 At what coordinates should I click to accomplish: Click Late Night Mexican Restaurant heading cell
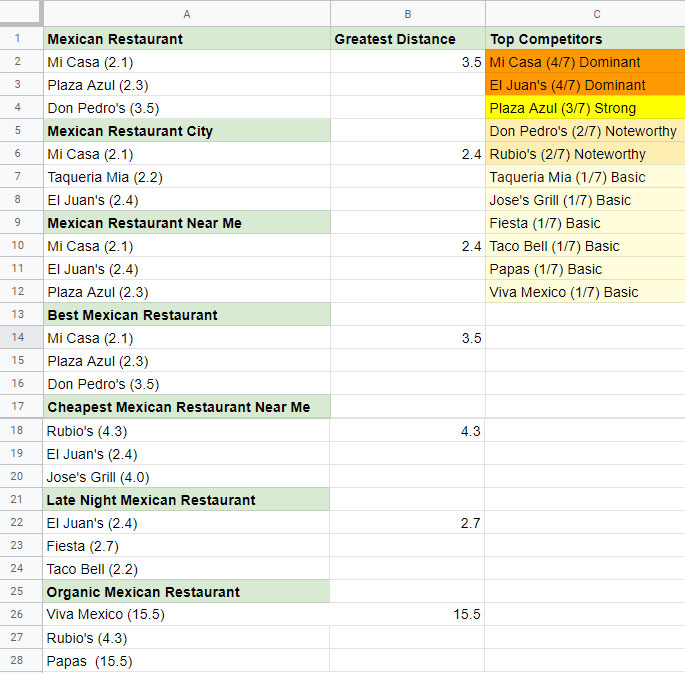pyautogui.click(x=186, y=500)
